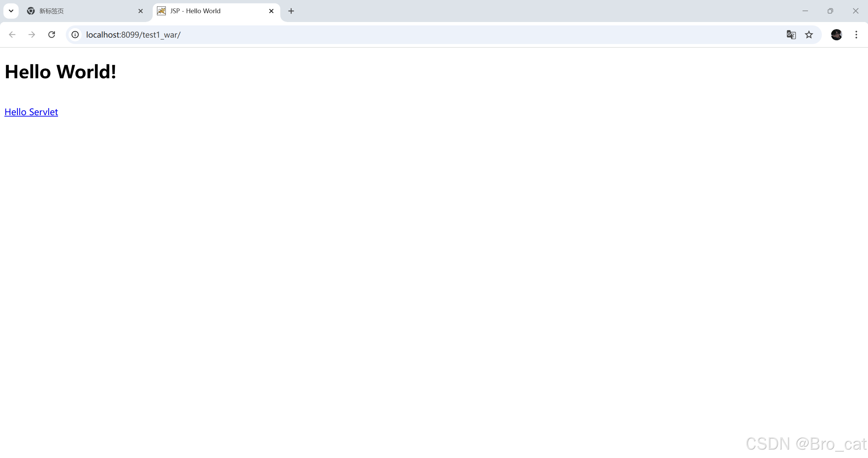This screenshot has width=868, height=458.
Task: Select the JSP - Hello World tab
Action: point(210,11)
